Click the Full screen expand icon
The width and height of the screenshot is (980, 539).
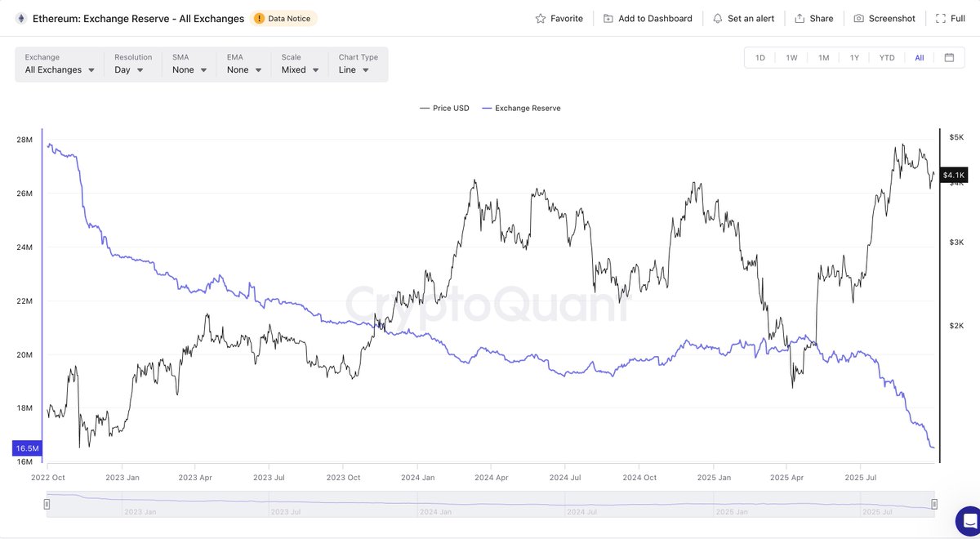pyautogui.click(x=941, y=18)
